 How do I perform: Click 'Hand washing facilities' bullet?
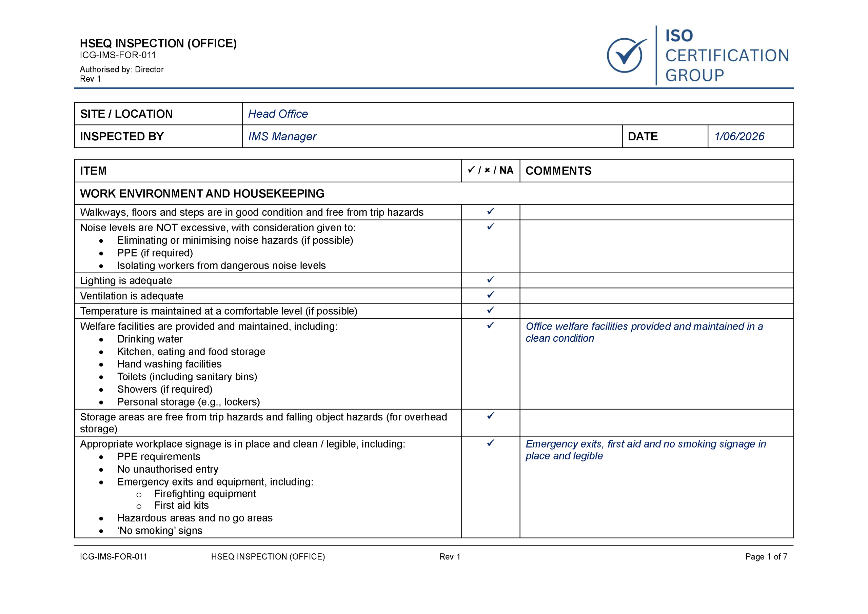[170, 364]
